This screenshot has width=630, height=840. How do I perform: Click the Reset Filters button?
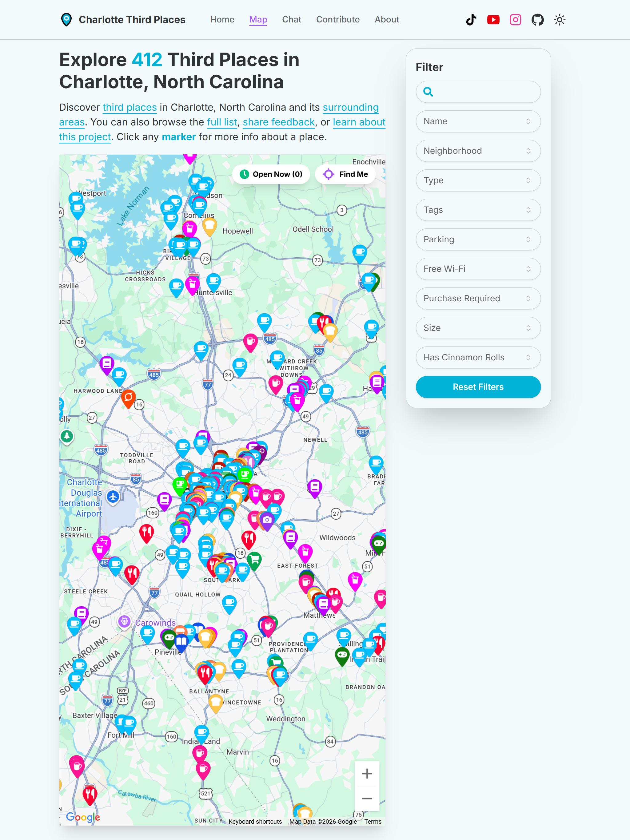point(478,387)
